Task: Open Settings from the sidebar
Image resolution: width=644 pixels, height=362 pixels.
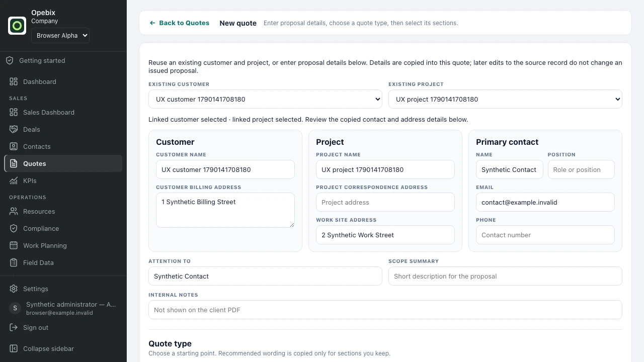Action: click(63, 289)
